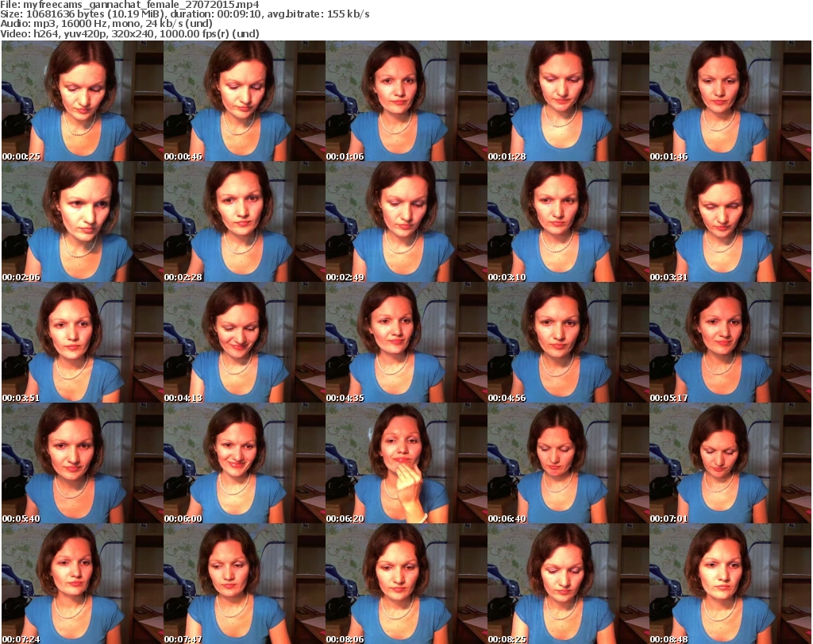The width and height of the screenshot is (813, 644).
Task: Open the frame stamped 00:03:31
Action: tap(730, 222)
